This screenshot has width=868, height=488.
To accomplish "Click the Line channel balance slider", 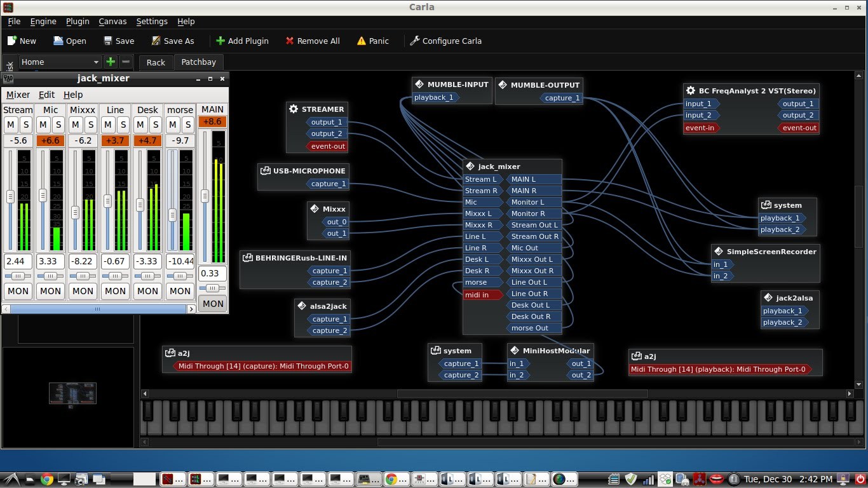I will [115, 276].
